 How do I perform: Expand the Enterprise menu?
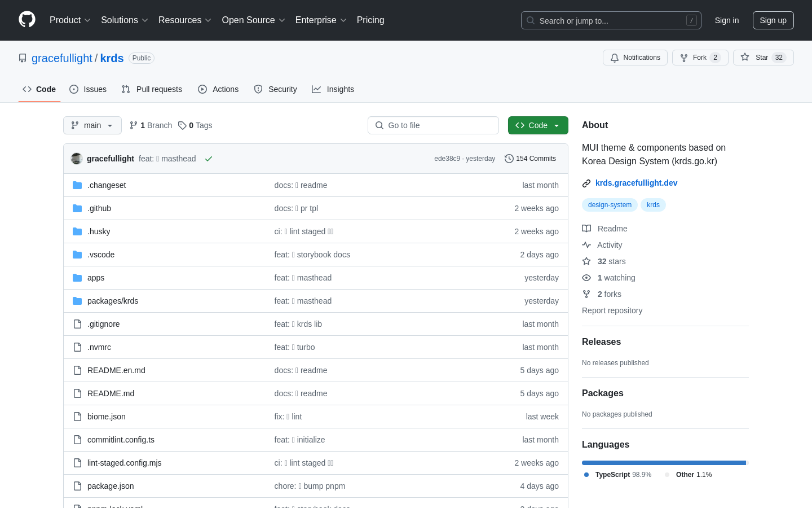coord(321,20)
